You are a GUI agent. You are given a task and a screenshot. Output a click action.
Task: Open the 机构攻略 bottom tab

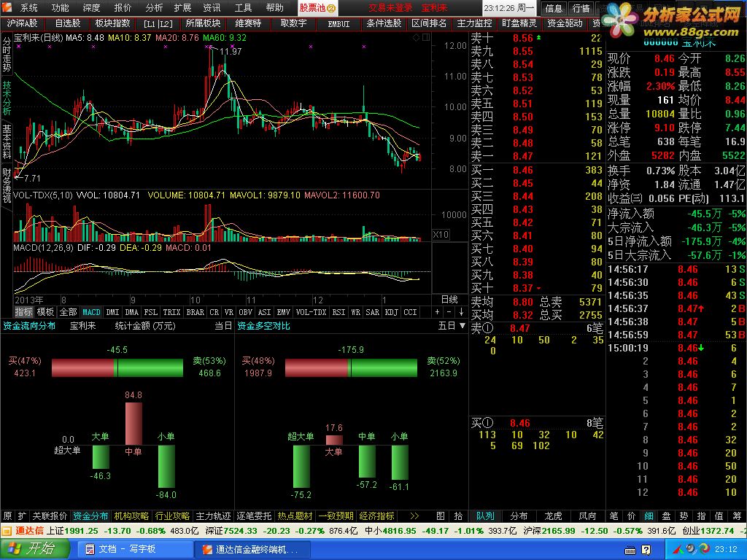click(131, 516)
